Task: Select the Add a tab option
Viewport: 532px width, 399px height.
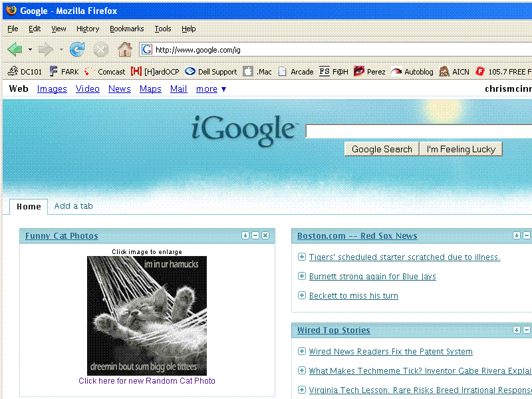Action: click(x=73, y=206)
